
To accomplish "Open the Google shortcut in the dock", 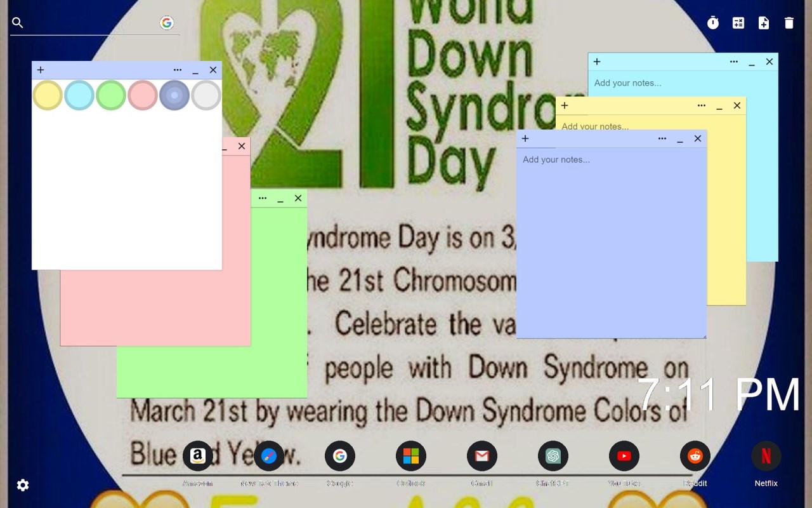I will click(340, 456).
